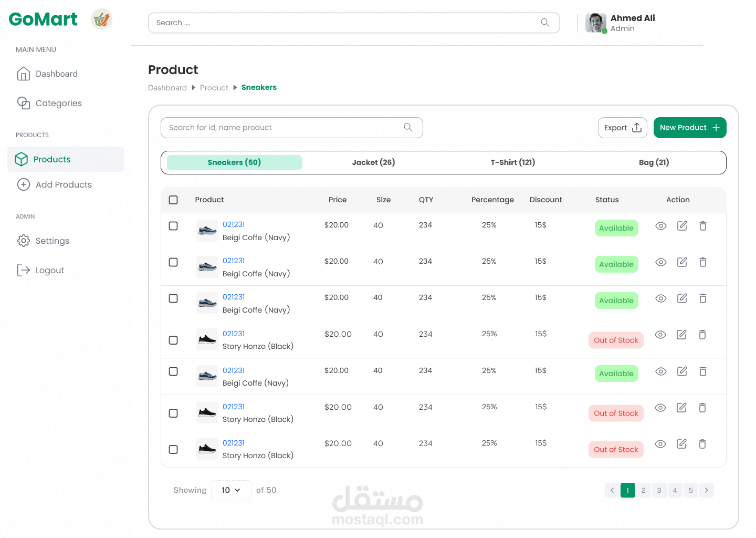
Task: Go to next page with right arrow
Action: pos(707,490)
